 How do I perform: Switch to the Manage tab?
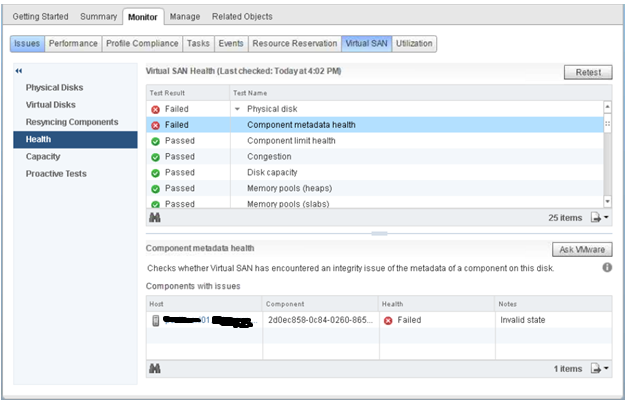pos(184,17)
